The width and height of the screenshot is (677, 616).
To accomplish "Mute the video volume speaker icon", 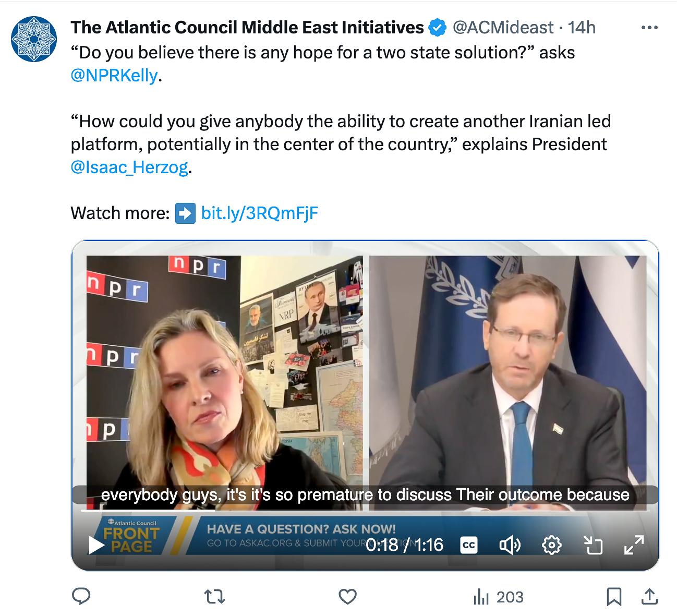I will point(510,545).
